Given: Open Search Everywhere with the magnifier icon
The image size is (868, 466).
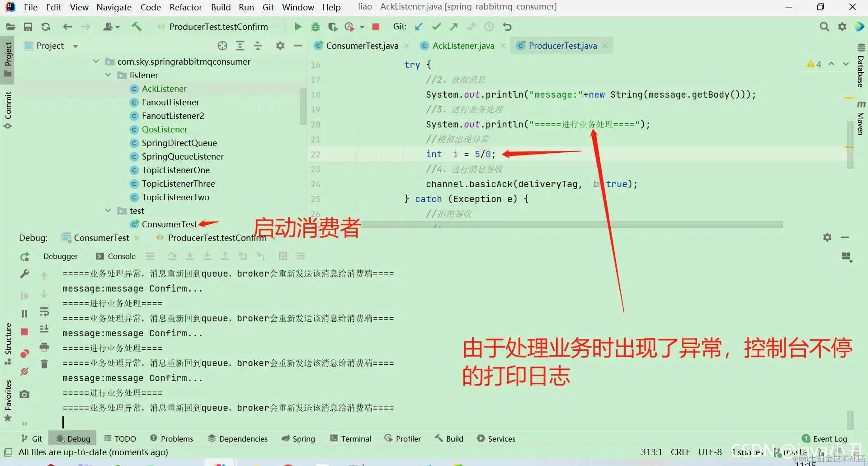Looking at the screenshot, I should 825,27.
